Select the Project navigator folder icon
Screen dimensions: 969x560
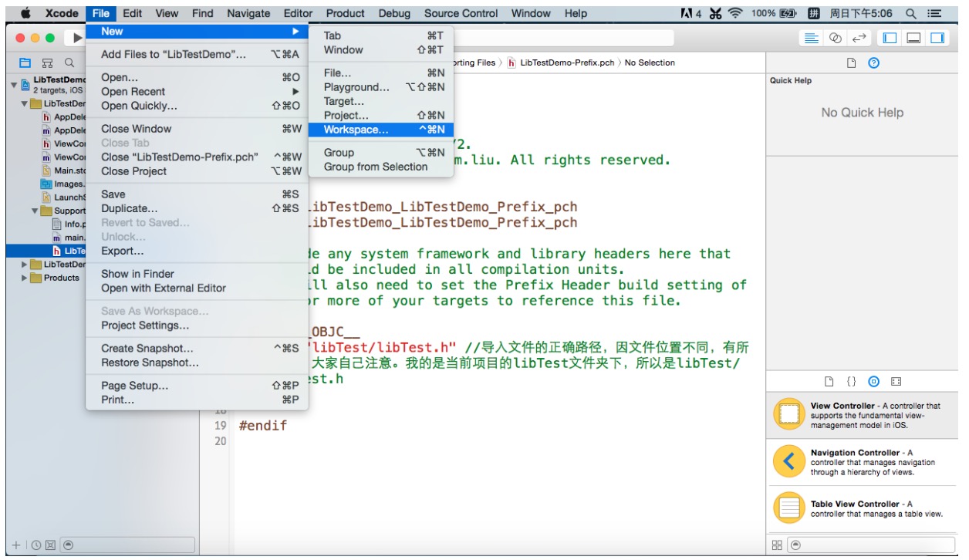(25, 62)
